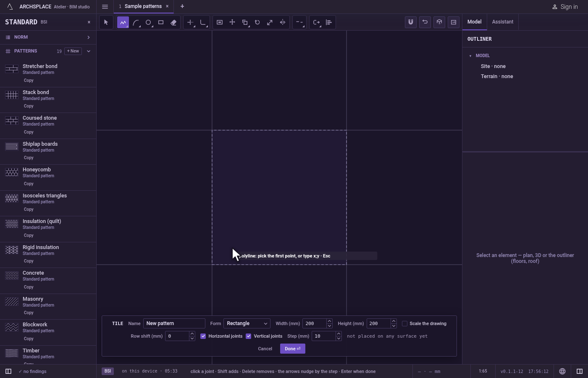
Task: Decrease the Height value using the down arrow
Action: tap(394, 326)
